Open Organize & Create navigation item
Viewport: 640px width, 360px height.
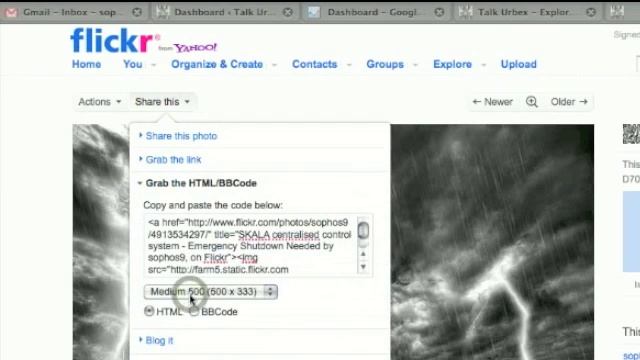pos(217,64)
